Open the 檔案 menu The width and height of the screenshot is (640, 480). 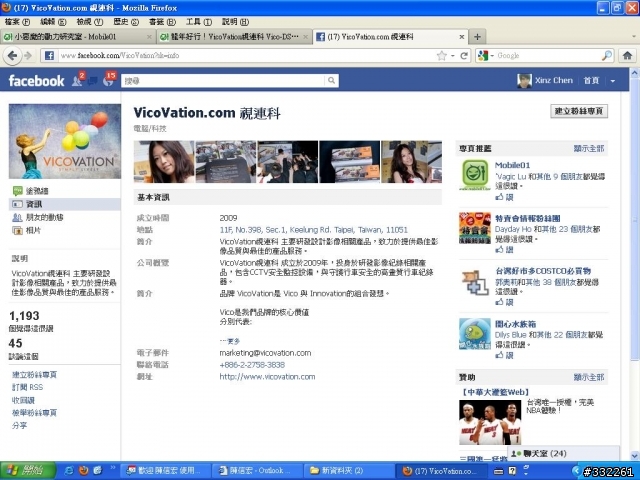[x=17, y=22]
